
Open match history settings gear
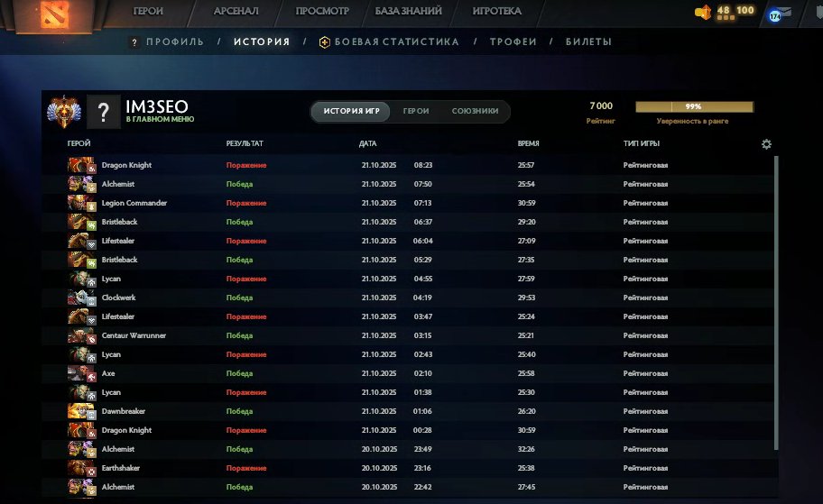[x=766, y=144]
